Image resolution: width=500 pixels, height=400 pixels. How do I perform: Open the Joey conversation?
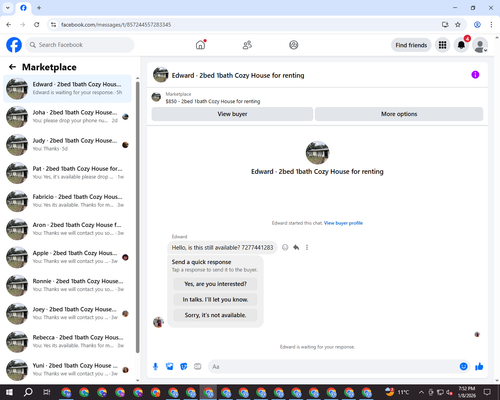[x=67, y=313]
